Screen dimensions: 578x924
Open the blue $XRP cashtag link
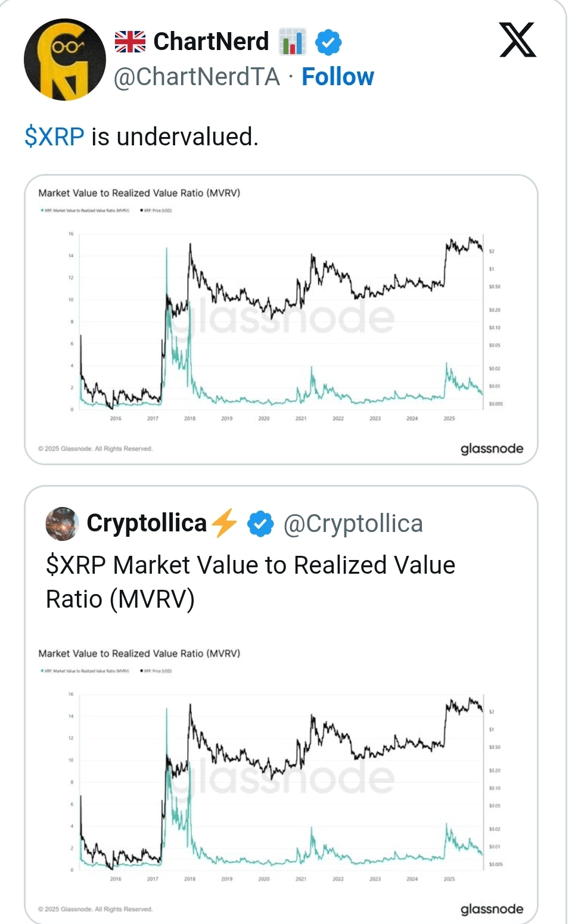[x=54, y=137]
